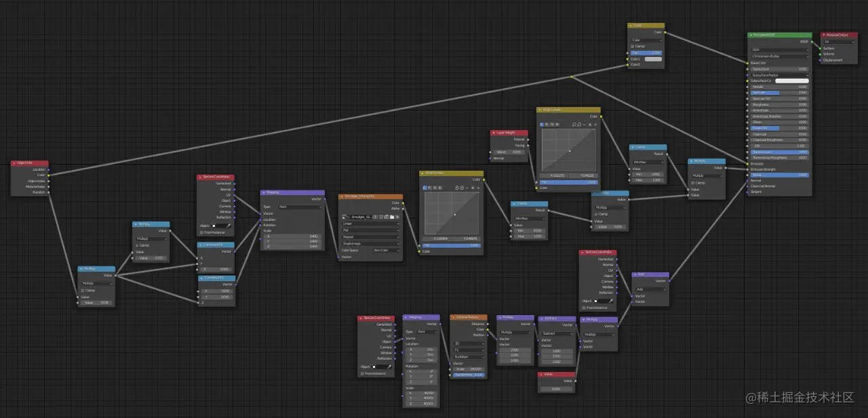Check From Instancer in Texture Coordinate above Combine XYZ

tap(201, 232)
